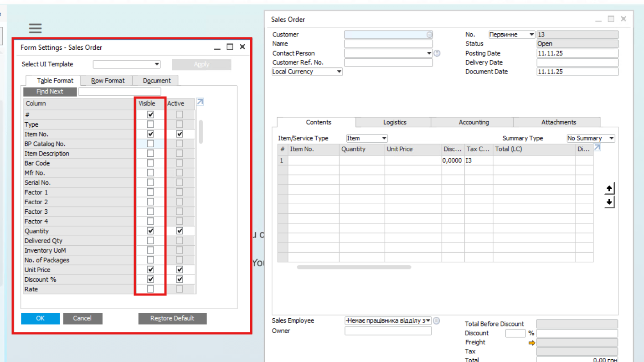The image size is (644, 362).
Task: Uncheck Active checkbox for Unit Price
Action: coord(180,270)
